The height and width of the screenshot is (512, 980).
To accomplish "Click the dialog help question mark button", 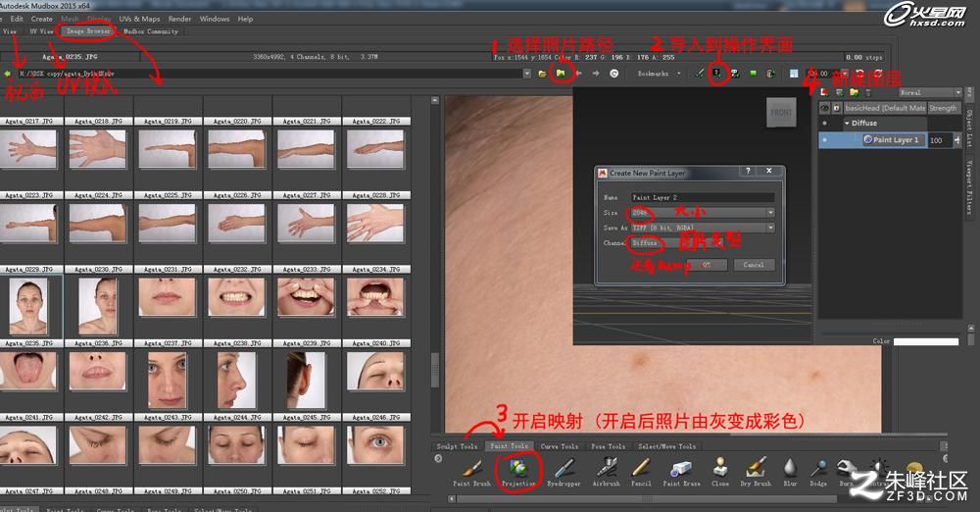I will click(x=748, y=171).
